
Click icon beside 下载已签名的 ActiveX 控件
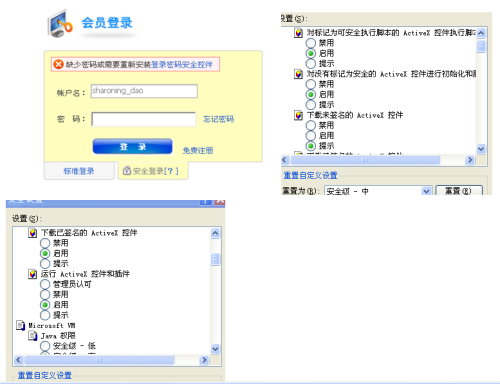pos(33,233)
